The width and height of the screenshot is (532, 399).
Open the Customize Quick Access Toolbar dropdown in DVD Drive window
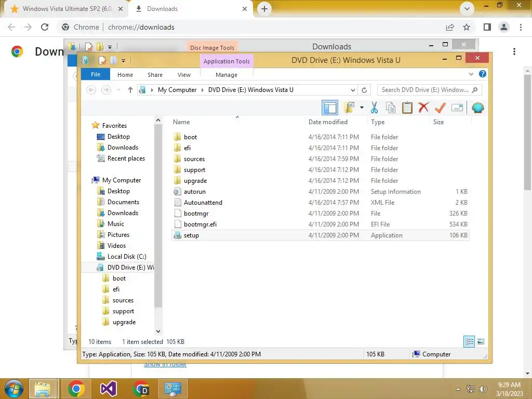pyautogui.click(x=123, y=61)
